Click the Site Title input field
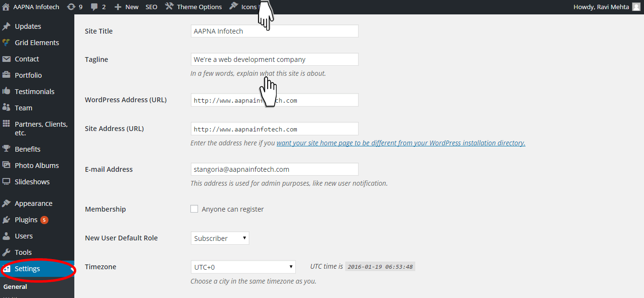The width and height of the screenshot is (644, 298). pyautogui.click(x=274, y=31)
